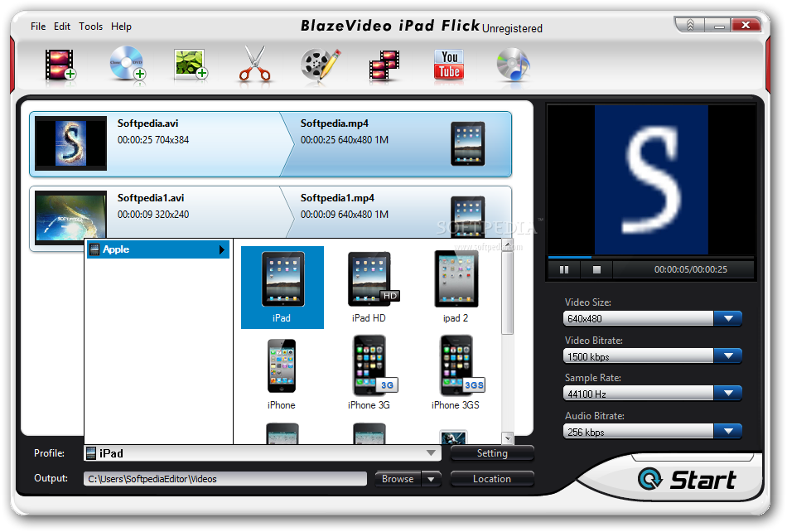Viewport: 787px width, 532px height.
Task: Pick the iPhone 3G profile
Action: click(x=370, y=374)
